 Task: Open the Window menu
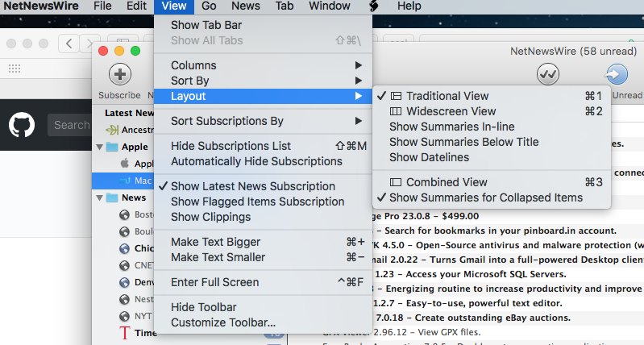coord(330,6)
